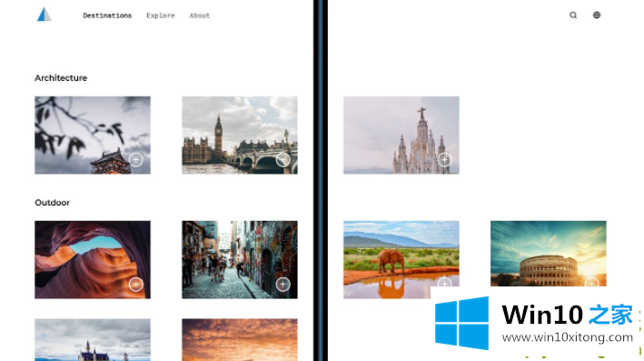Click the Architecture section heading
This screenshot has height=361, width=644.
pos(61,78)
